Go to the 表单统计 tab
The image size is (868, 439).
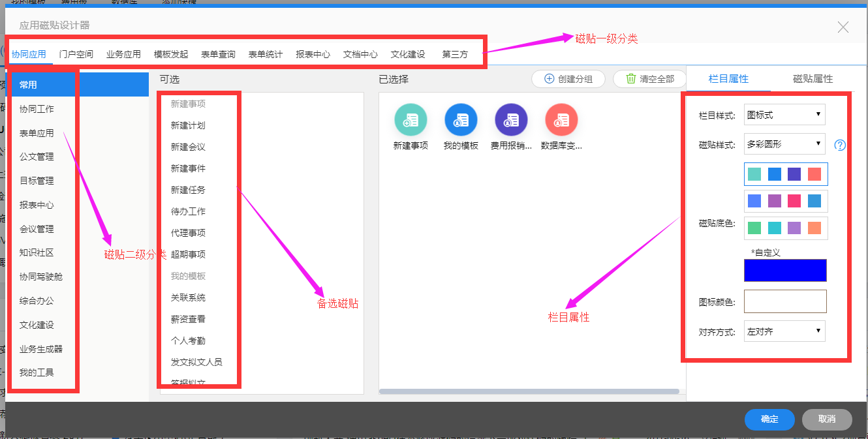click(266, 54)
